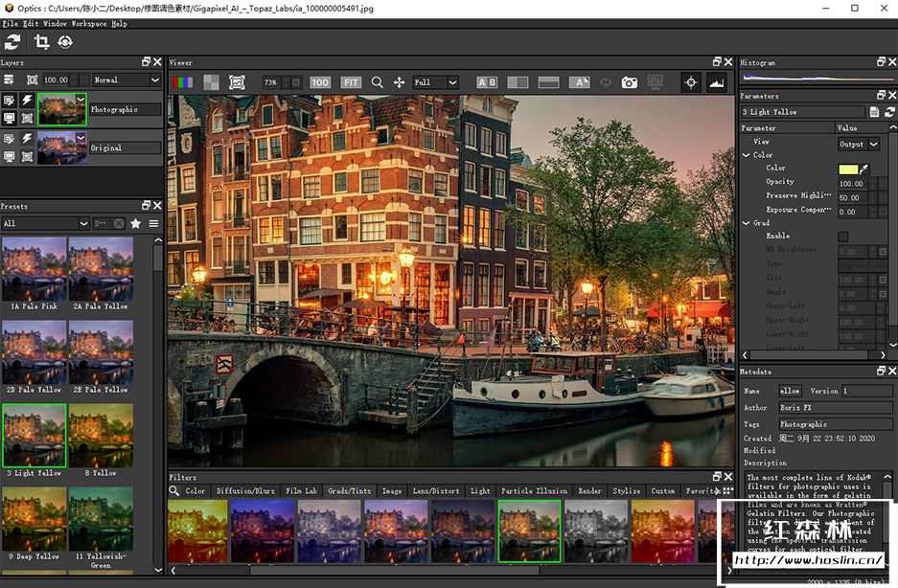Click the camera snapshot icon
Viewport: 898px width, 588px height.
629,82
